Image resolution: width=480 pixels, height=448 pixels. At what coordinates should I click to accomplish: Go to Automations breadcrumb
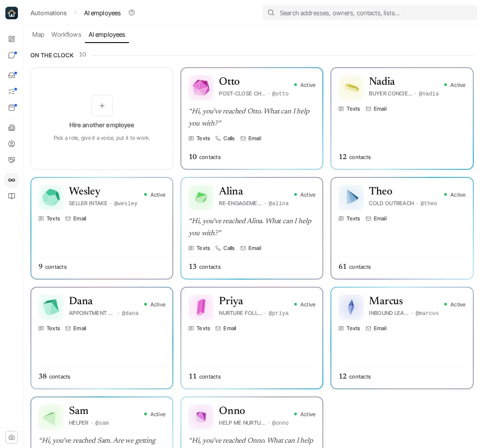[x=48, y=13]
